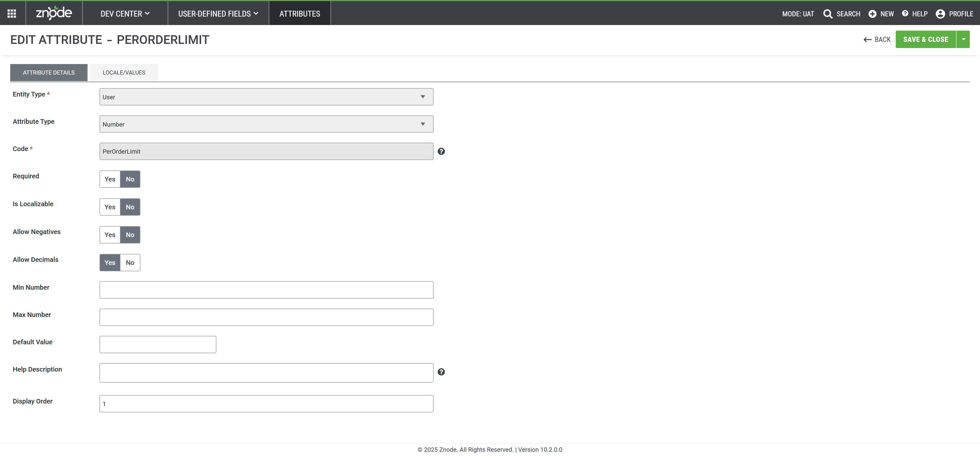Expand User-Defined Fields menu

pyautogui.click(x=218, y=14)
